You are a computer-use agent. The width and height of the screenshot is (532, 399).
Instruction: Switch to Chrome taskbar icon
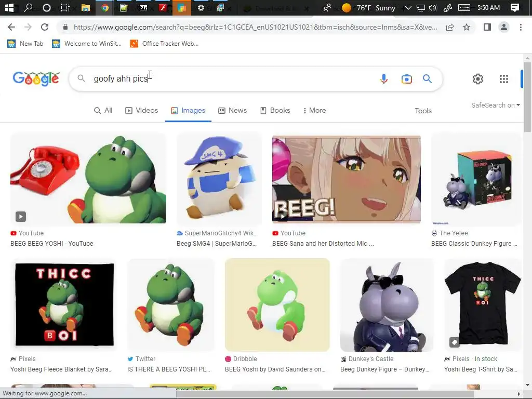click(x=105, y=7)
